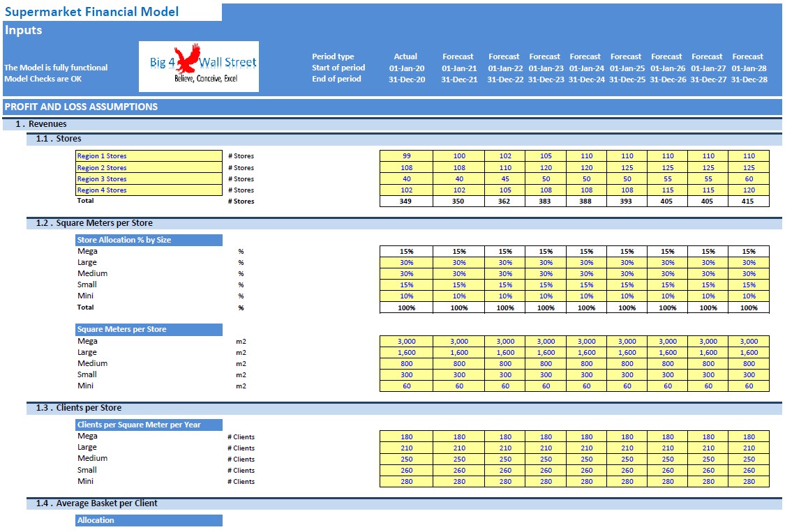Click The Model is fully functional message
The height and width of the screenshot is (532, 785).
point(56,68)
